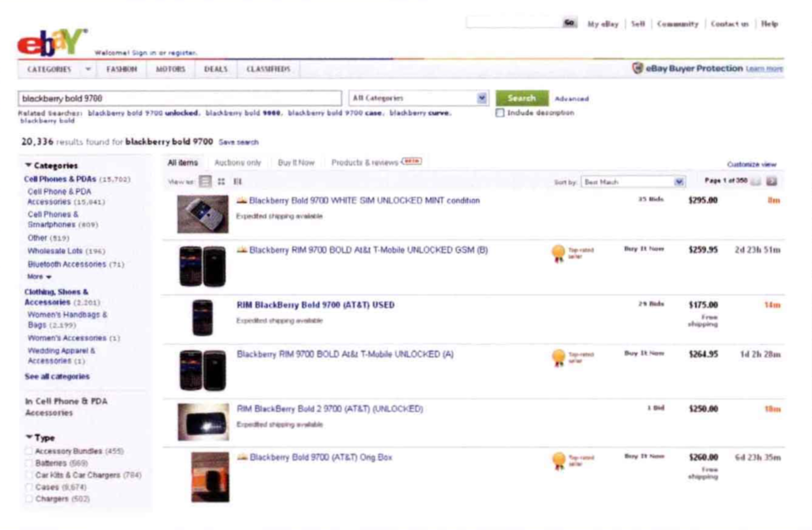Viewport: 812px width, 530px height.
Task: Open My eBay link
Action: pos(604,24)
